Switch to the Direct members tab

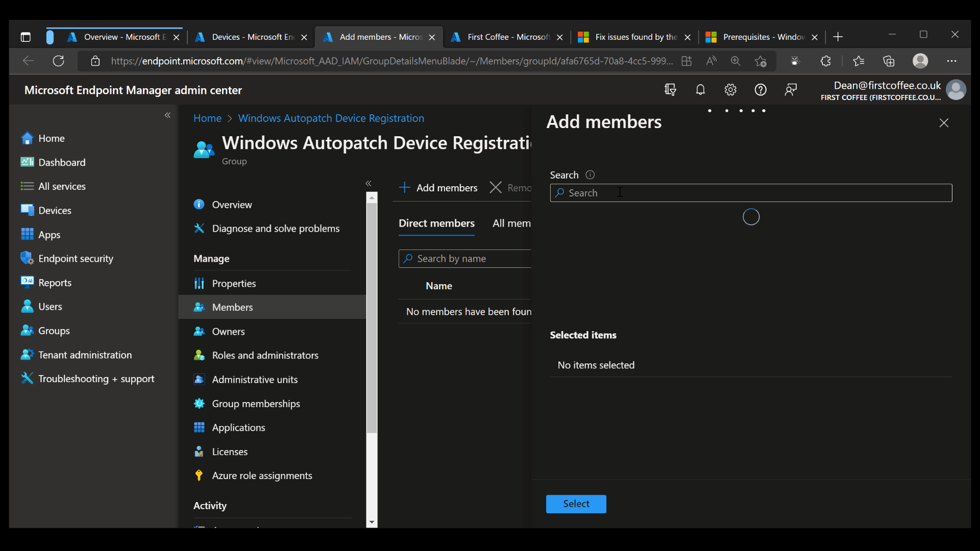(x=436, y=223)
